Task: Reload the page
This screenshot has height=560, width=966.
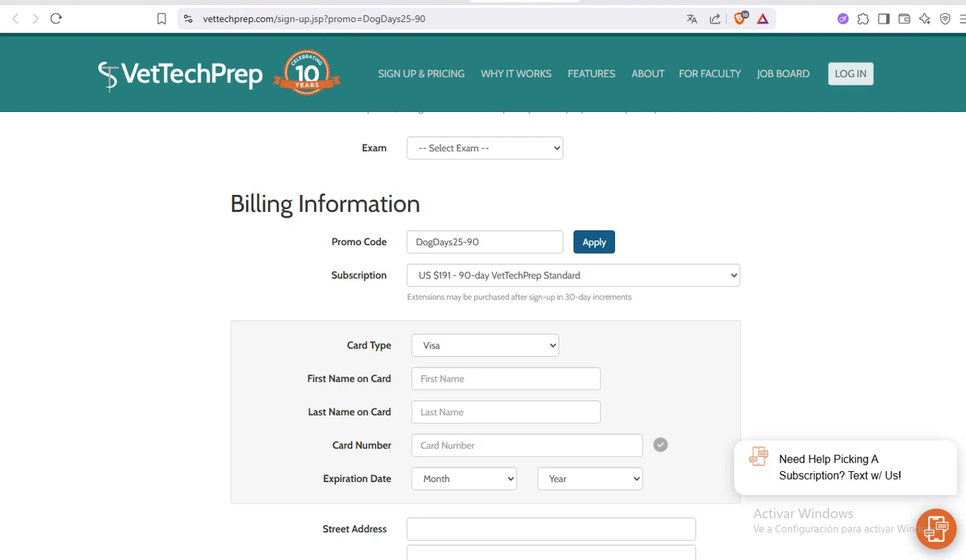Action: pos(56,19)
